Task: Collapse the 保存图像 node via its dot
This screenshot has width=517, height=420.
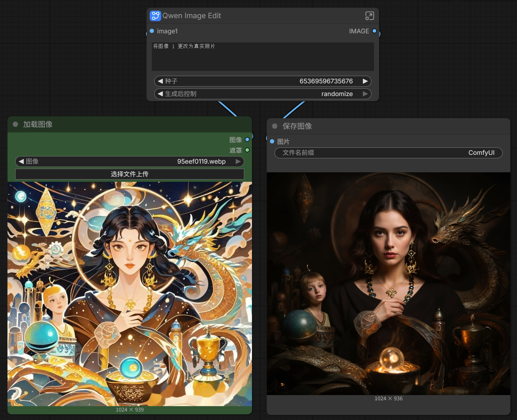Action: 275,126
